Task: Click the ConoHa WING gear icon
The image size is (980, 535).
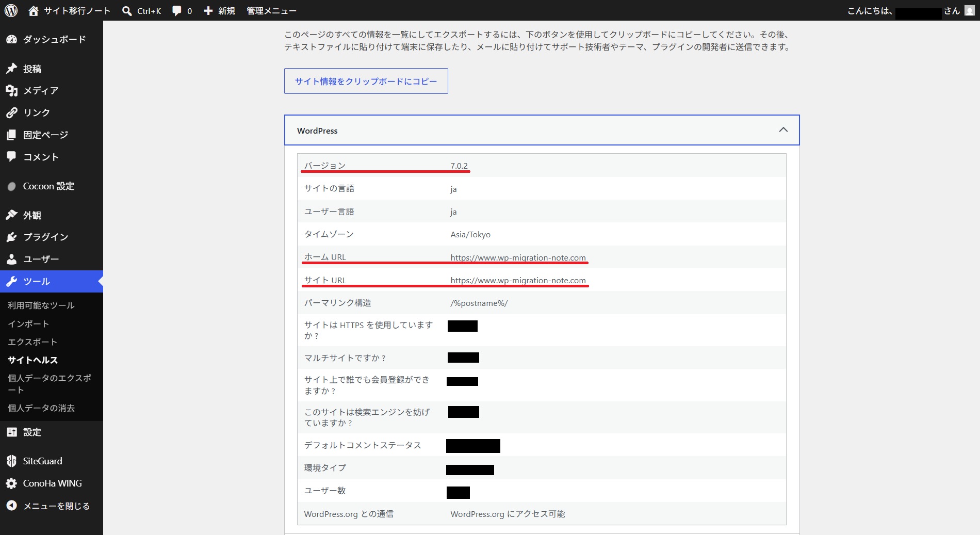Action: [x=11, y=483]
